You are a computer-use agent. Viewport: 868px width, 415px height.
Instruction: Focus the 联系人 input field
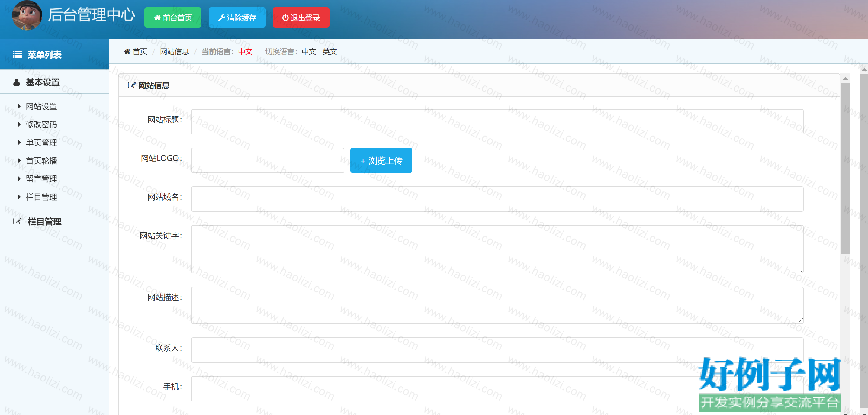pos(497,350)
